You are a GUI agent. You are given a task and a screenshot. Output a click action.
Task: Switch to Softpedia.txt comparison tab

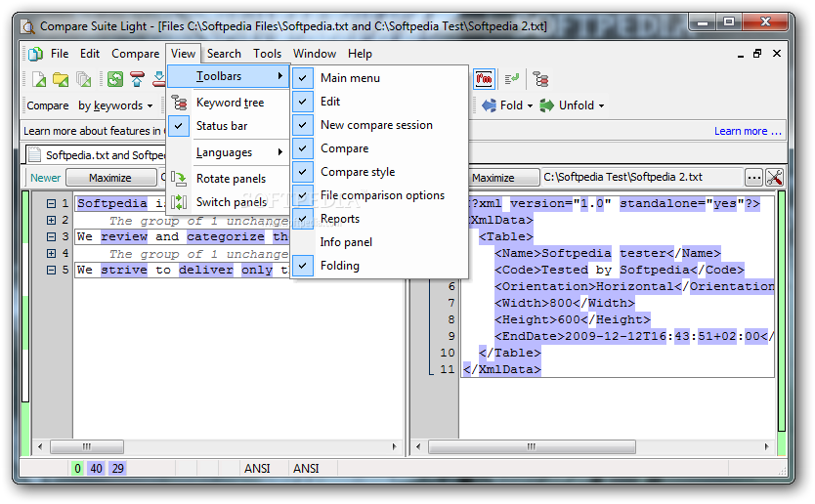[x=97, y=155]
